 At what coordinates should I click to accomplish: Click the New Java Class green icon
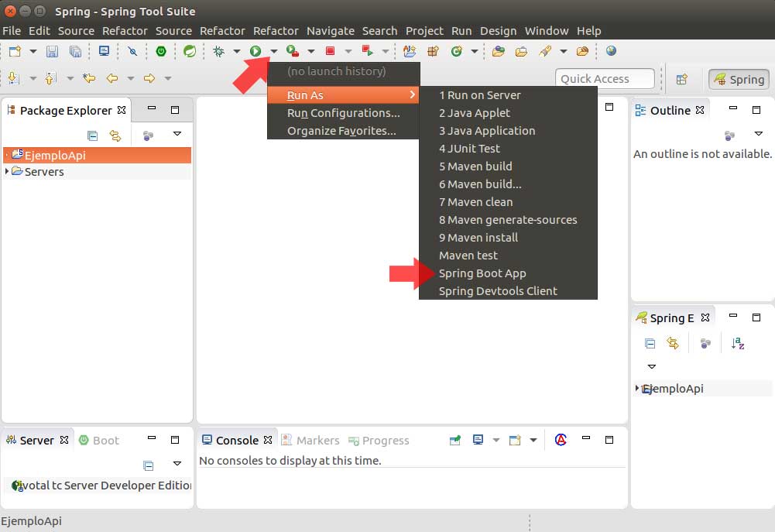[x=457, y=51]
